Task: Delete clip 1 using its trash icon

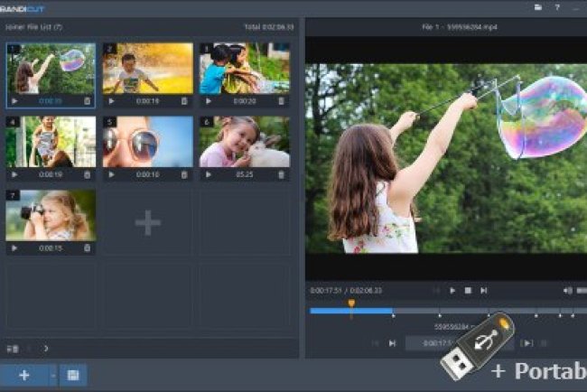Action: 88,101
